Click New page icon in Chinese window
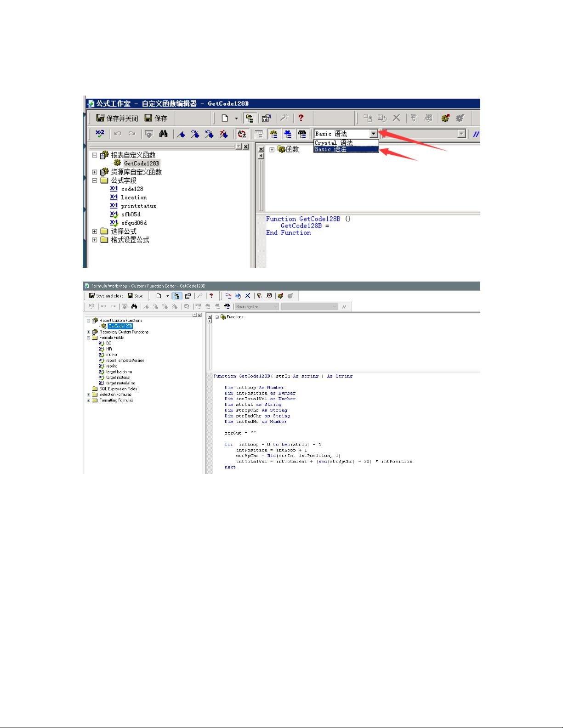The width and height of the screenshot is (563, 728). click(x=225, y=118)
